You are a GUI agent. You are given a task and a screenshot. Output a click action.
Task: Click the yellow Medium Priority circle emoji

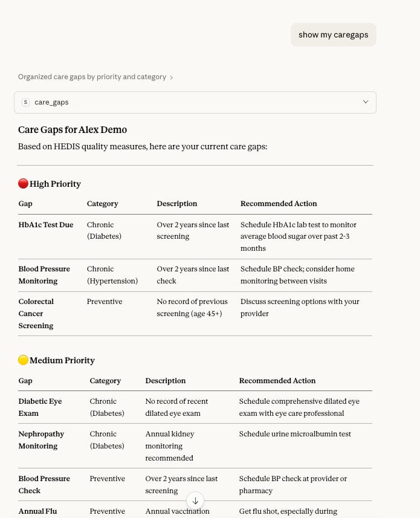coord(23,360)
